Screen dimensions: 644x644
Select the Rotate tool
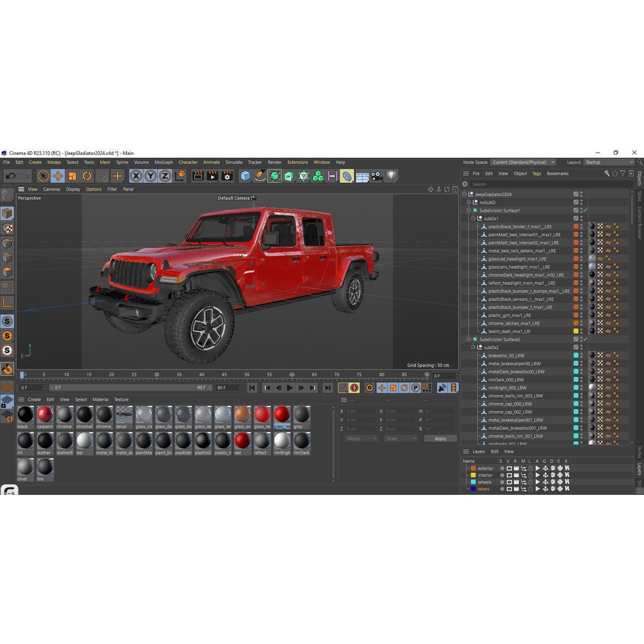coord(86,175)
